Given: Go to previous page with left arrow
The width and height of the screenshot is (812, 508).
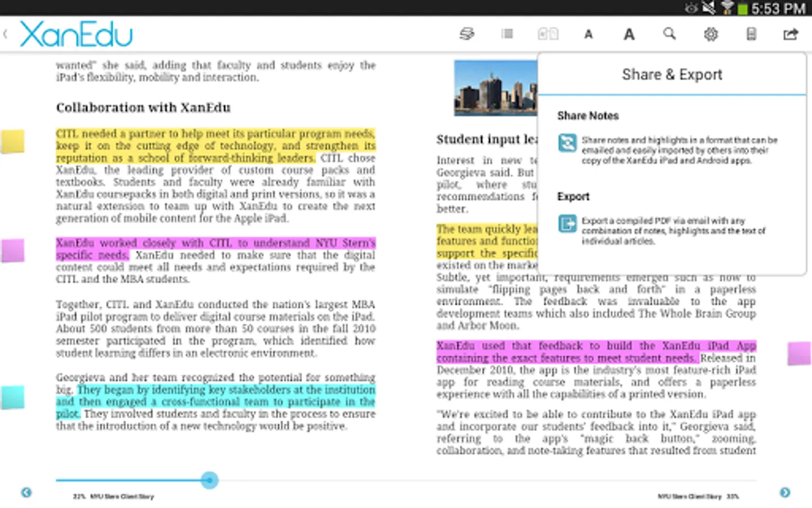Looking at the screenshot, I should (x=27, y=493).
